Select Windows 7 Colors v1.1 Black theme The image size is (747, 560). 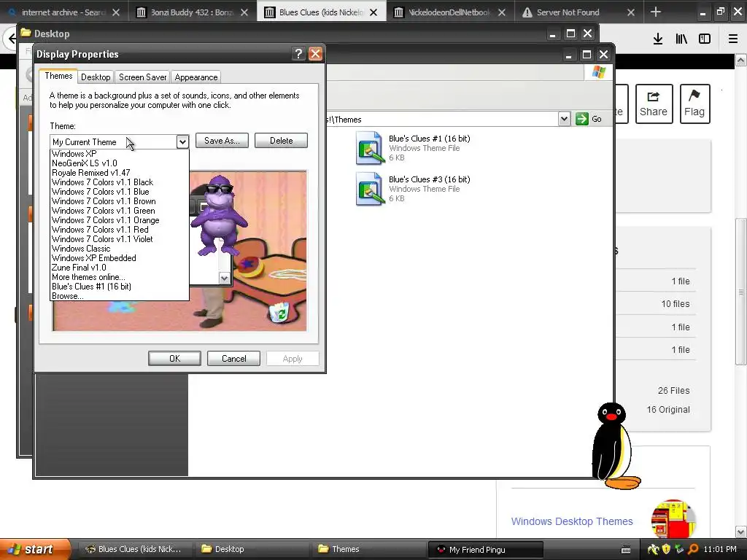click(120, 182)
